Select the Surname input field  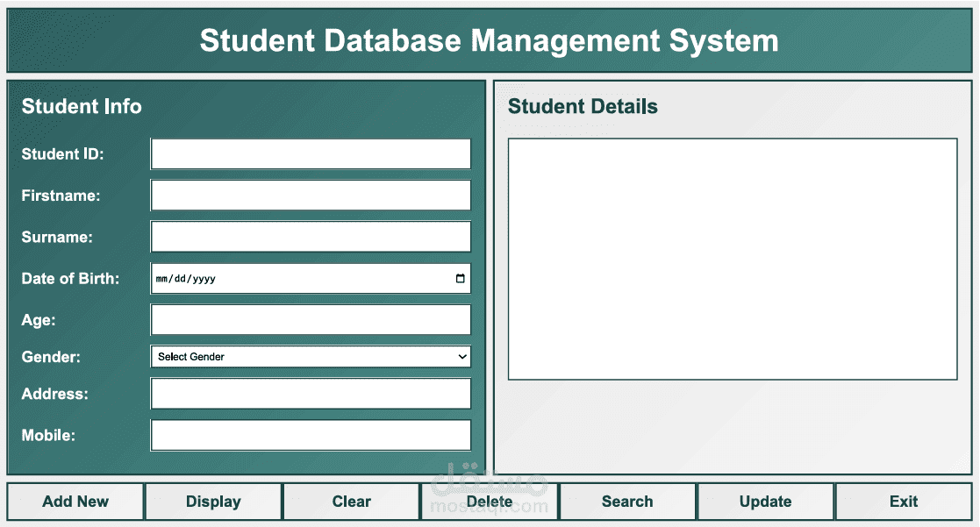click(x=311, y=237)
